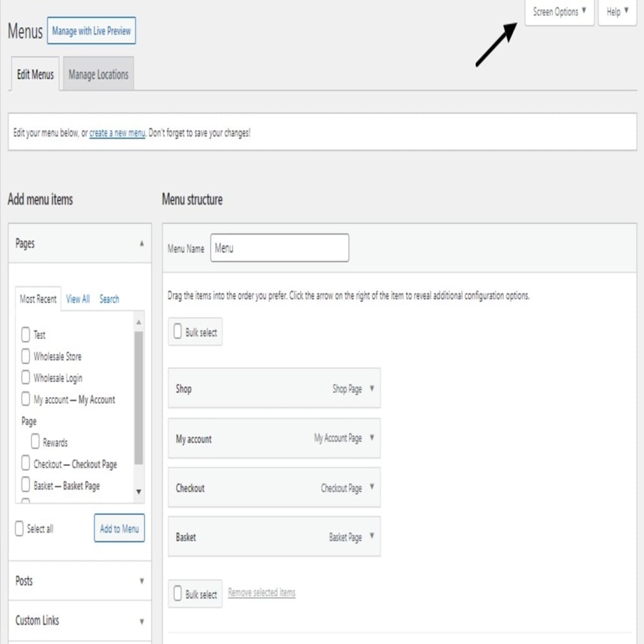This screenshot has width=644, height=644.
Task: Click the Add to Menu button
Action: (x=119, y=528)
